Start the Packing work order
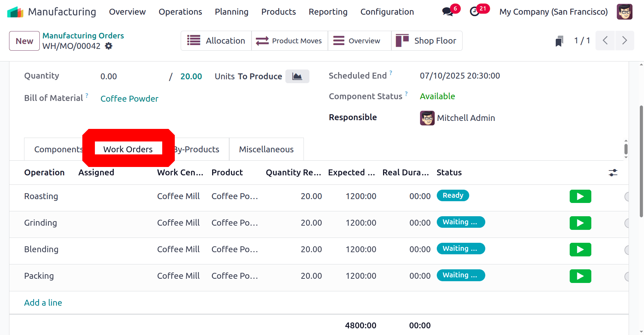Image resolution: width=644 pixels, height=335 pixels. (580, 276)
